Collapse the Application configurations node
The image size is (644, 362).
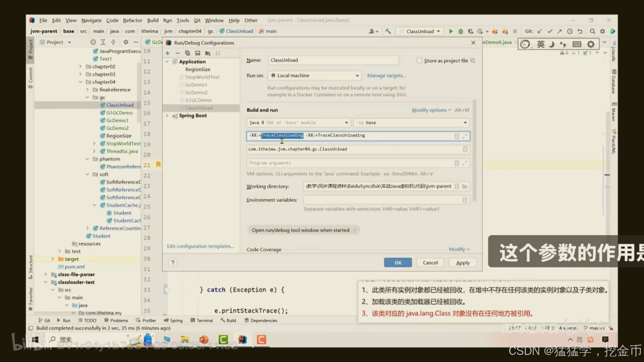pos(168,62)
